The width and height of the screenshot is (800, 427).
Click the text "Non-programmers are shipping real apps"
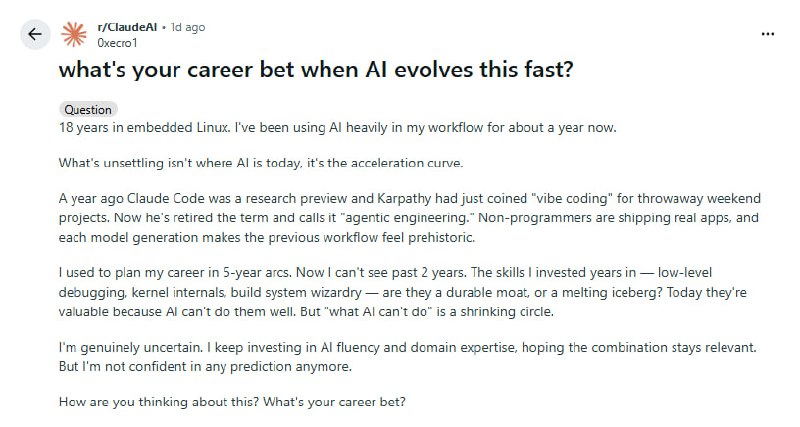tap(593, 216)
